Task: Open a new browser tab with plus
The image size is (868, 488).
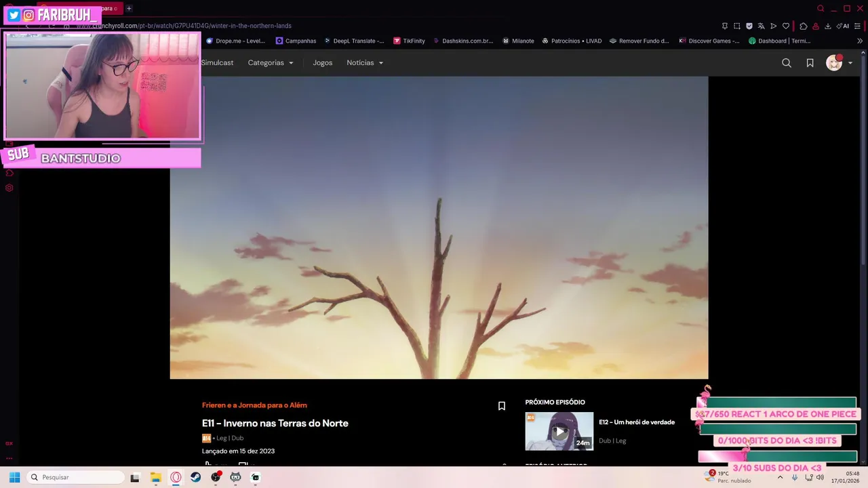Action: coord(129,8)
